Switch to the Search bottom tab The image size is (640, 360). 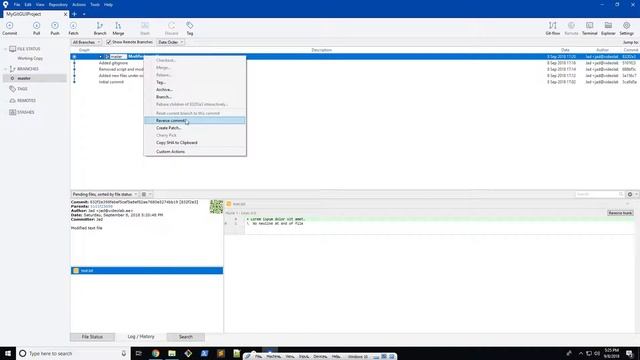186,337
